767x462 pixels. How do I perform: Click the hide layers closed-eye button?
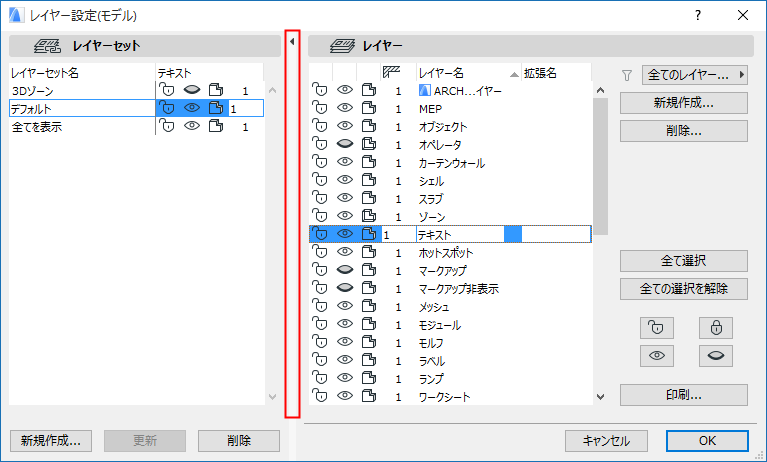716,355
